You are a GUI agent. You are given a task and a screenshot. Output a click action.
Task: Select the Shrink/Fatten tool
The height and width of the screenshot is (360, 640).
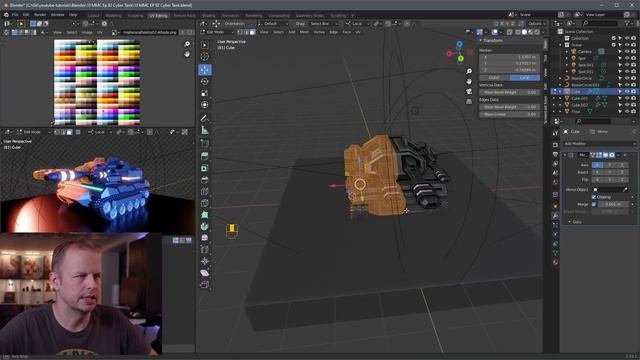[x=205, y=261]
